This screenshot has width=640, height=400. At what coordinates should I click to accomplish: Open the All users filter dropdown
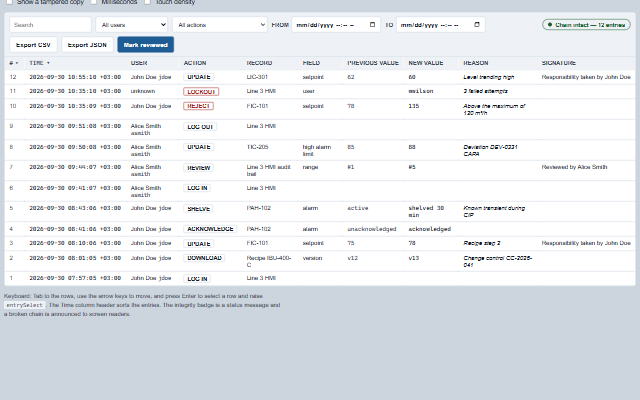point(132,24)
